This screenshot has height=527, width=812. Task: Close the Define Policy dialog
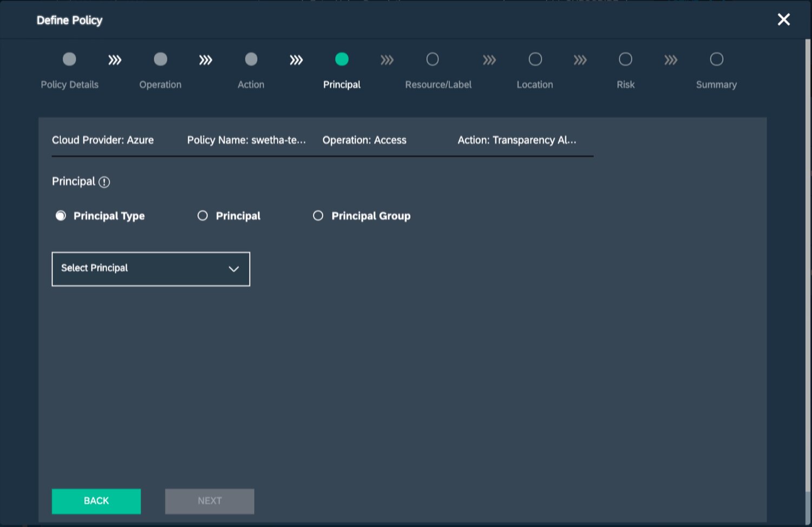tap(783, 20)
